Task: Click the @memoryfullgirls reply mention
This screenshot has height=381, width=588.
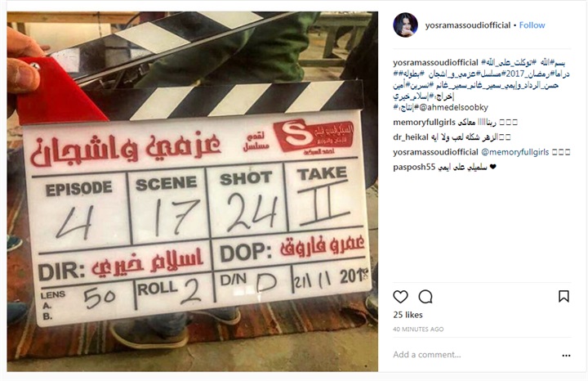Action: click(514, 152)
